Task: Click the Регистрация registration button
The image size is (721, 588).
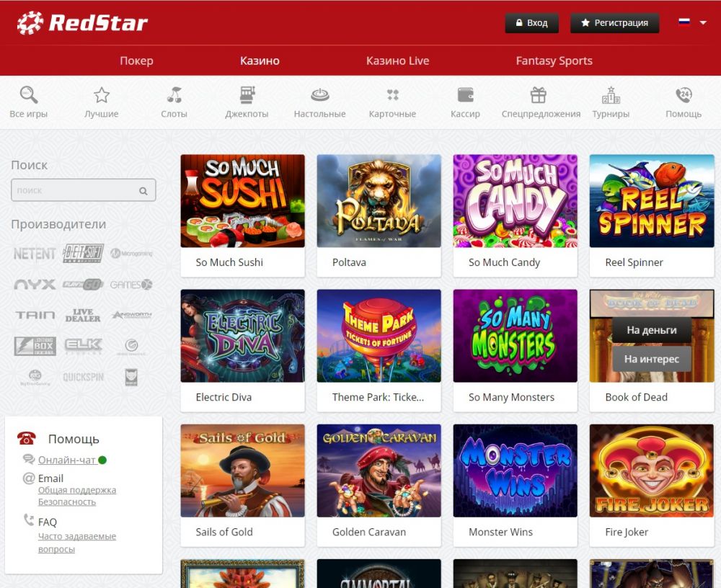Action: tap(615, 23)
